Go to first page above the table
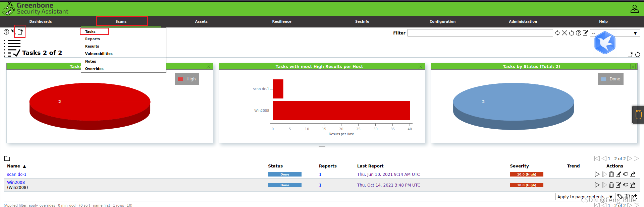Image resolution: width=644 pixels, height=207 pixels. pos(597,158)
